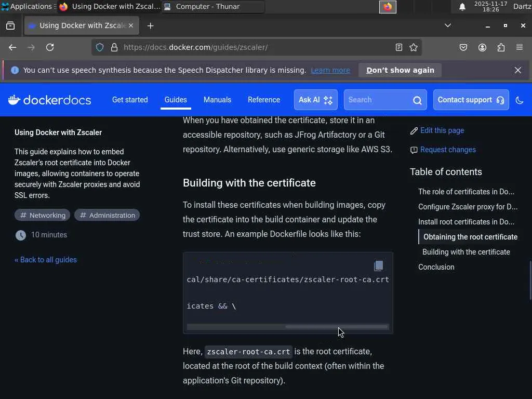The image size is (532, 399).
Task: Click Edit this page link
Action: click(x=442, y=130)
